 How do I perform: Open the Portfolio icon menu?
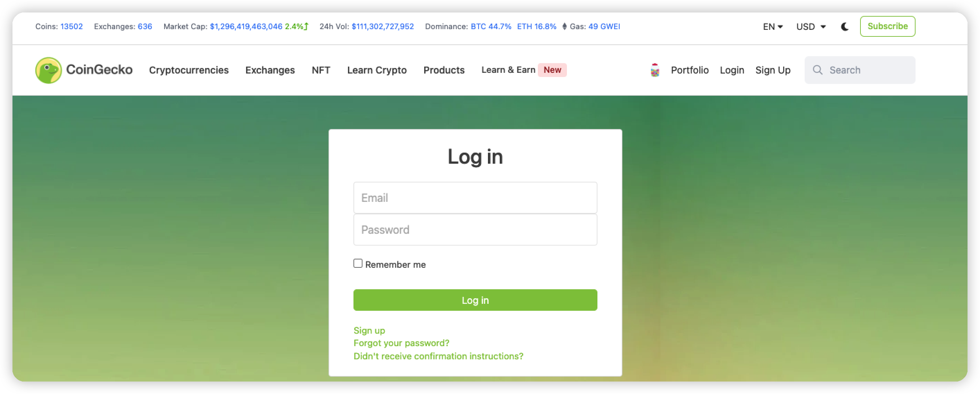click(654, 69)
